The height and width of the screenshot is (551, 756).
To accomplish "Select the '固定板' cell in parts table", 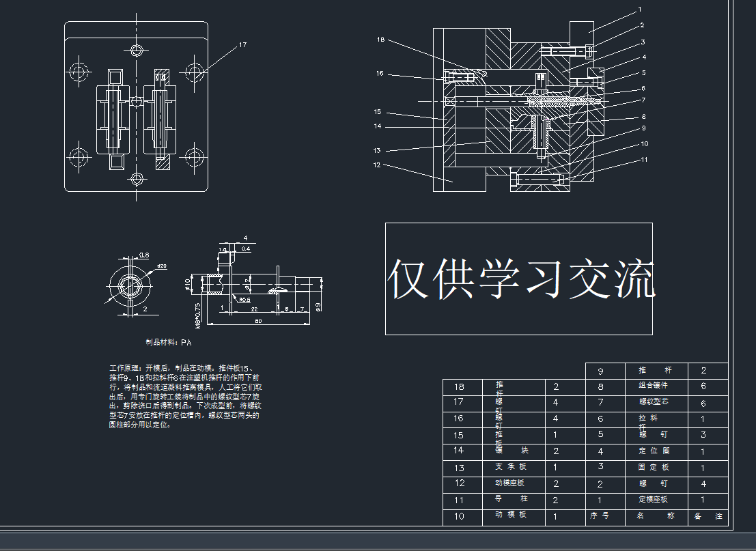I will point(654,468).
